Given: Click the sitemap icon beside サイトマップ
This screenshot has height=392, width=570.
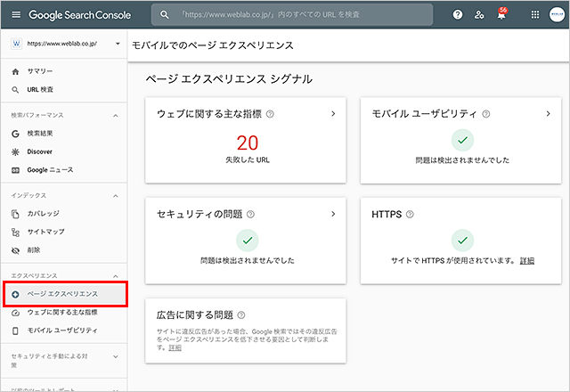Looking at the screenshot, I should pyautogui.click(x=15, y=233).
